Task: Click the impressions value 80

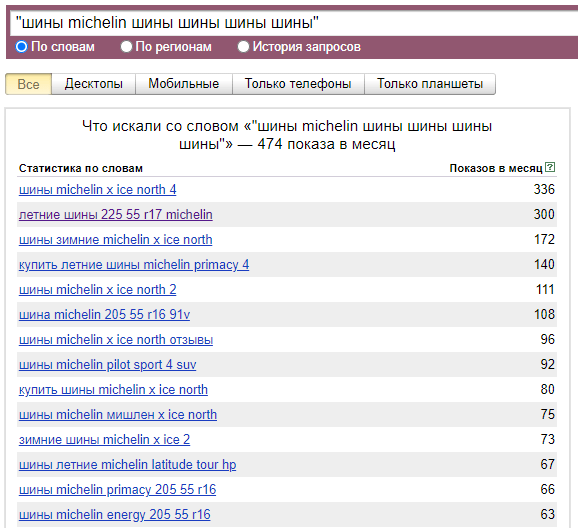Action: 547,390
